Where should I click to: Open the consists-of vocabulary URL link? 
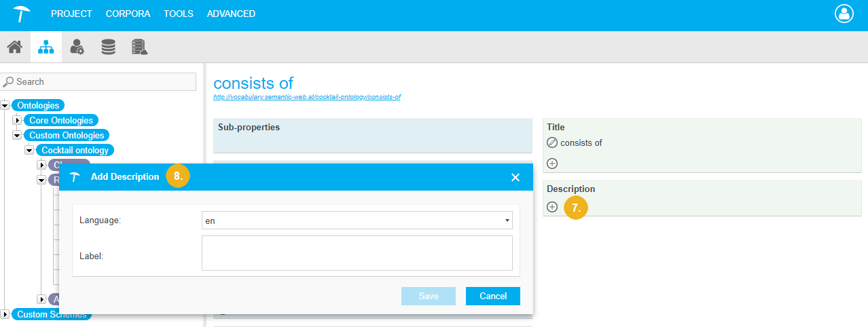[x=306, y=97]
